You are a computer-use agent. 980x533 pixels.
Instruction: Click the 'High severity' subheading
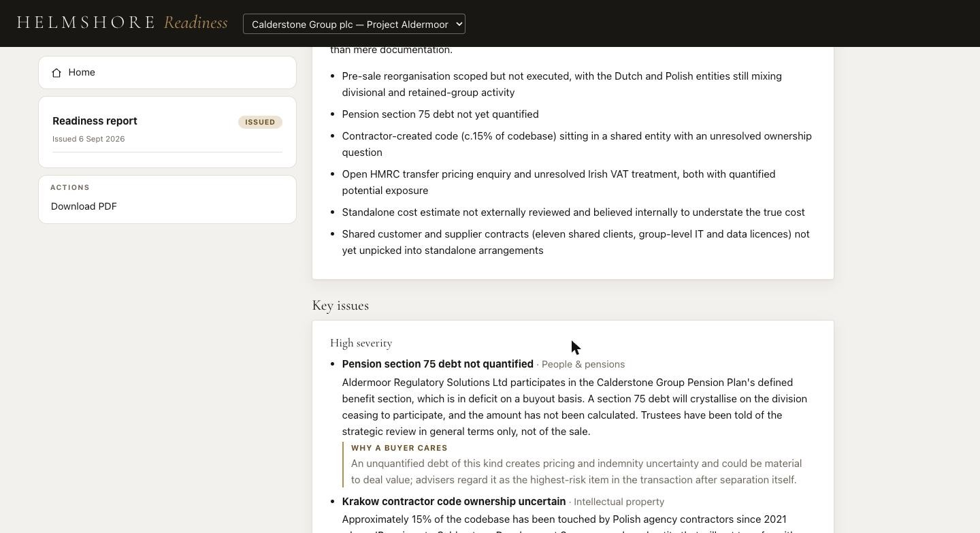point(361,343)
